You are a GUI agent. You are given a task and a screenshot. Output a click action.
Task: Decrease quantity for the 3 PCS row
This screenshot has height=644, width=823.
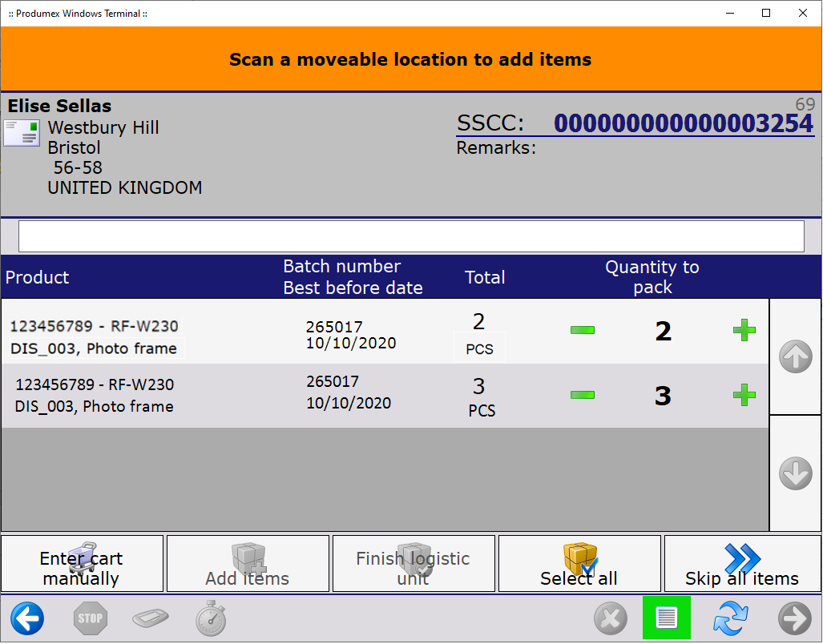click(x=583, y=395)
